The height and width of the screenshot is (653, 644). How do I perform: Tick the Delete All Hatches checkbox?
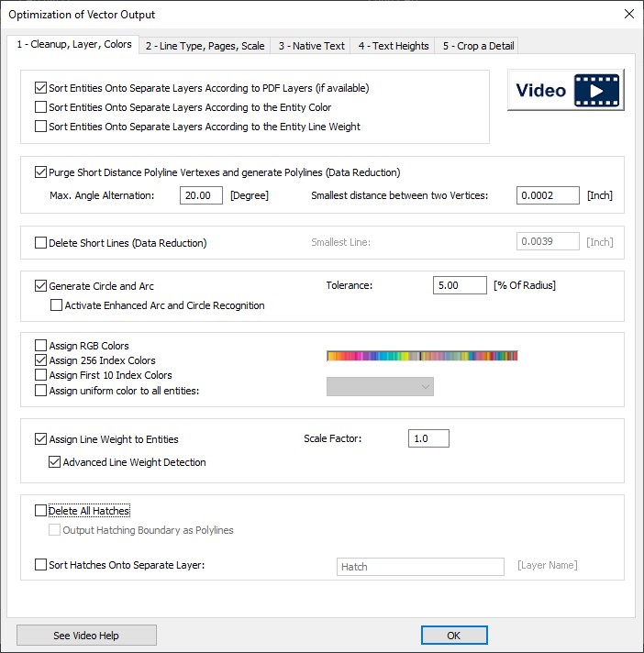pos(40,511)
